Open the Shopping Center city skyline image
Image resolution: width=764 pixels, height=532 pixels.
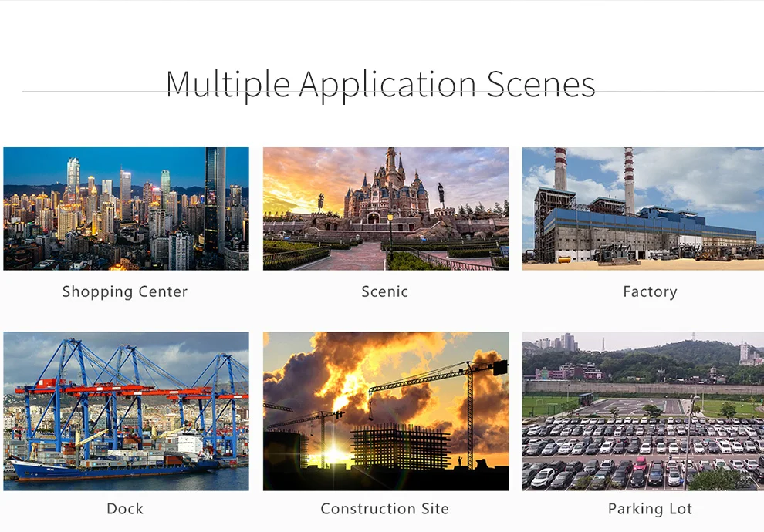point(127,209)
